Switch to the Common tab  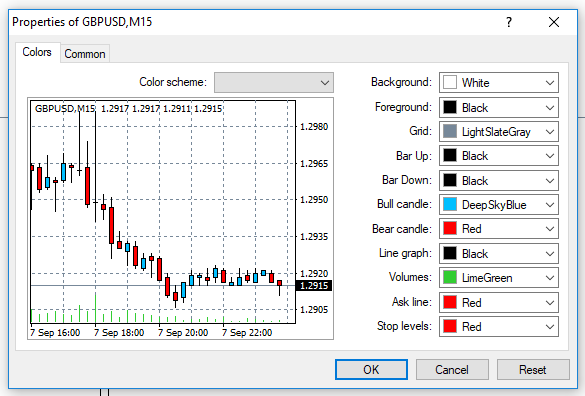tap(85, 54)
